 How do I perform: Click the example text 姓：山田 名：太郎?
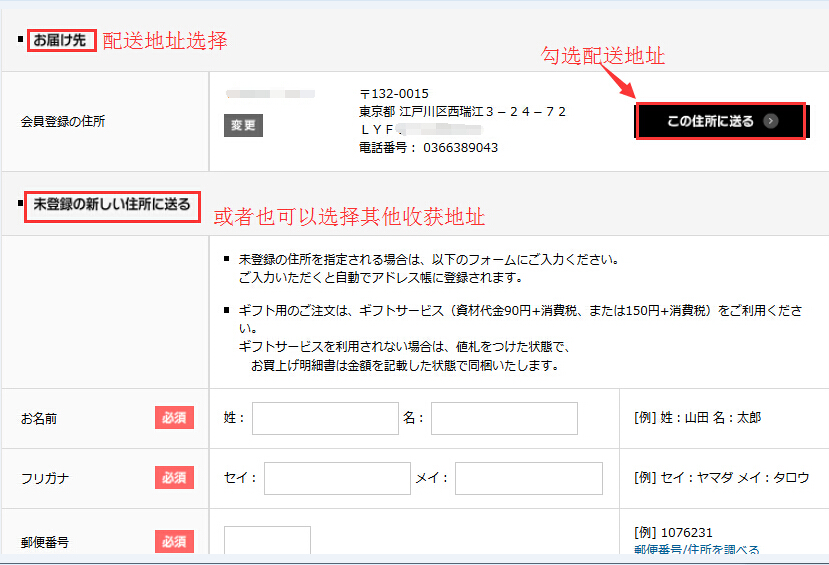(697, 418)
